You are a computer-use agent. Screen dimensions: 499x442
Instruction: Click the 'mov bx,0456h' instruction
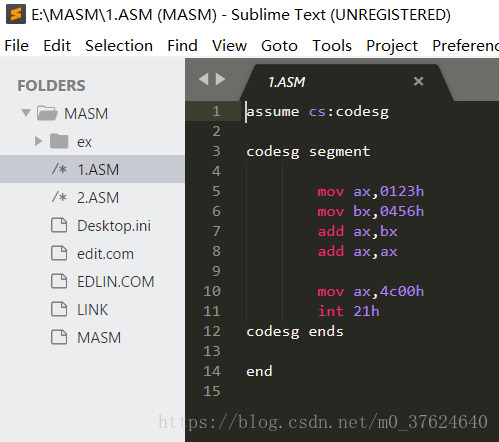pyautogui.click(x=371, y=211)
